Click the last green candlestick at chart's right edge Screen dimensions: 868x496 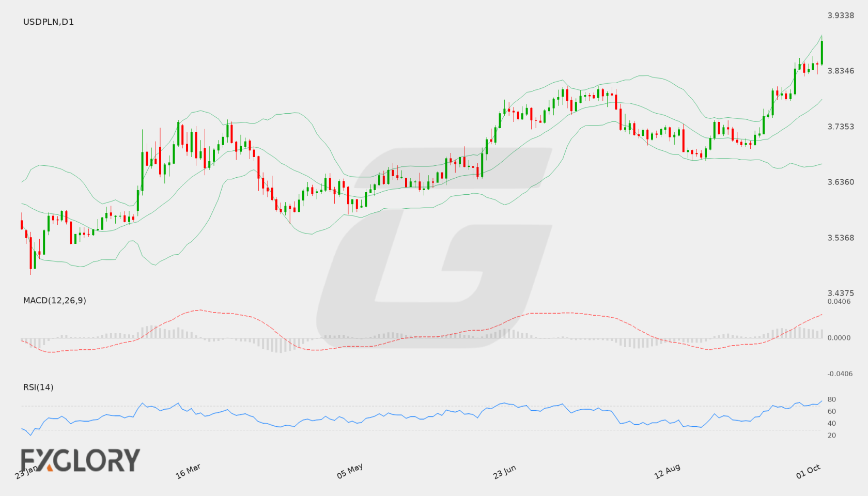[822, 52]
